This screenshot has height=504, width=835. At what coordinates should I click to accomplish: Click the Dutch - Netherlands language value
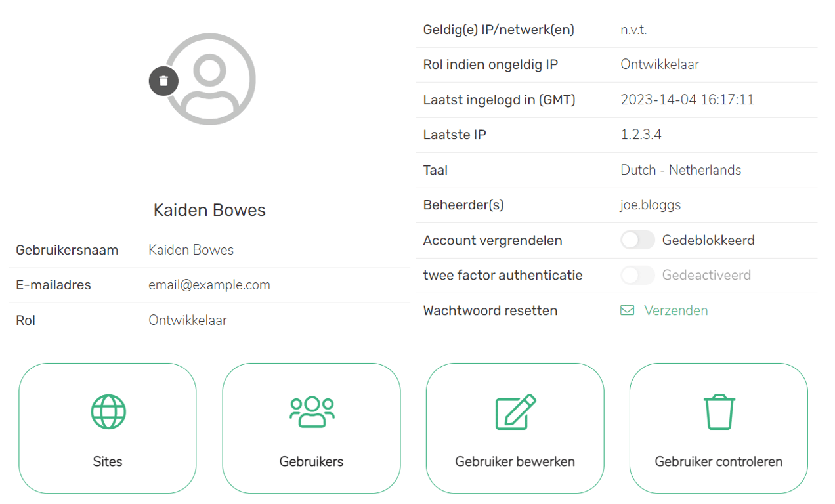pyautogui.click(x=681, y=170)
